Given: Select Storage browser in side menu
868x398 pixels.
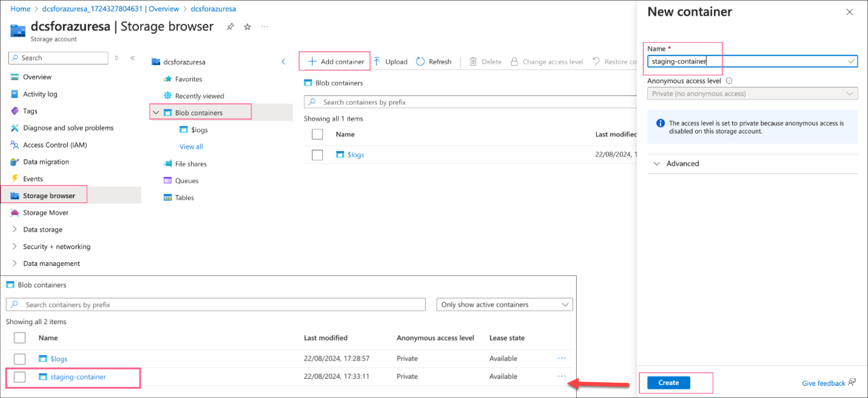Looking at the screenshot, I should click(x=49, y=196).
